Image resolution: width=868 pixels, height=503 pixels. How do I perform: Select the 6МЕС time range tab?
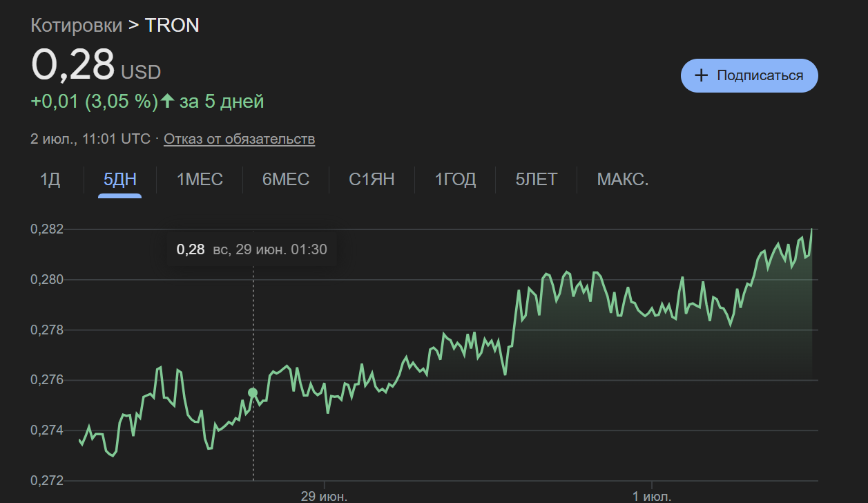tap(286, 180)
